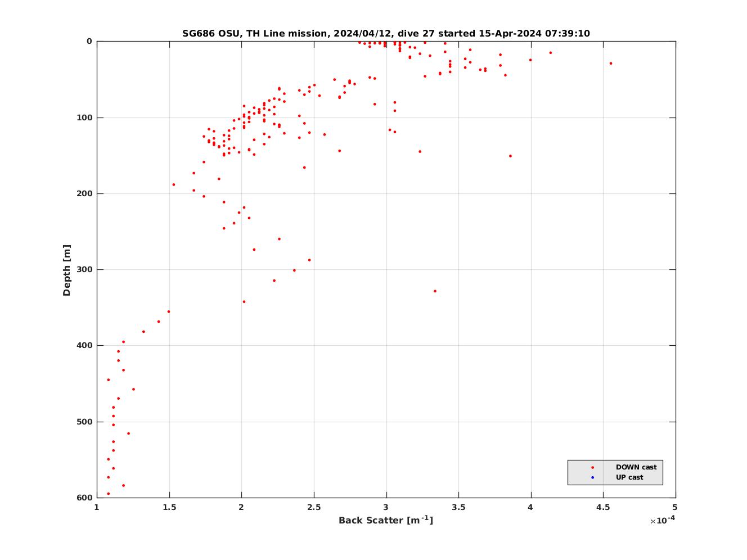
Task: Click y-axis tick label 300
Action: tap(85, 269)
